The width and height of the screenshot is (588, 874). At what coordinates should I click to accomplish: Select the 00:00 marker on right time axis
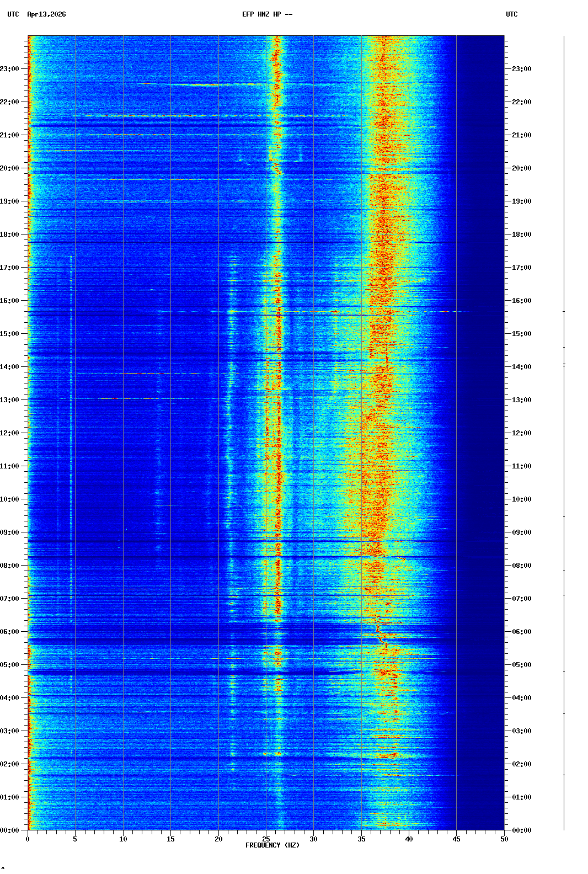[521, 830]
